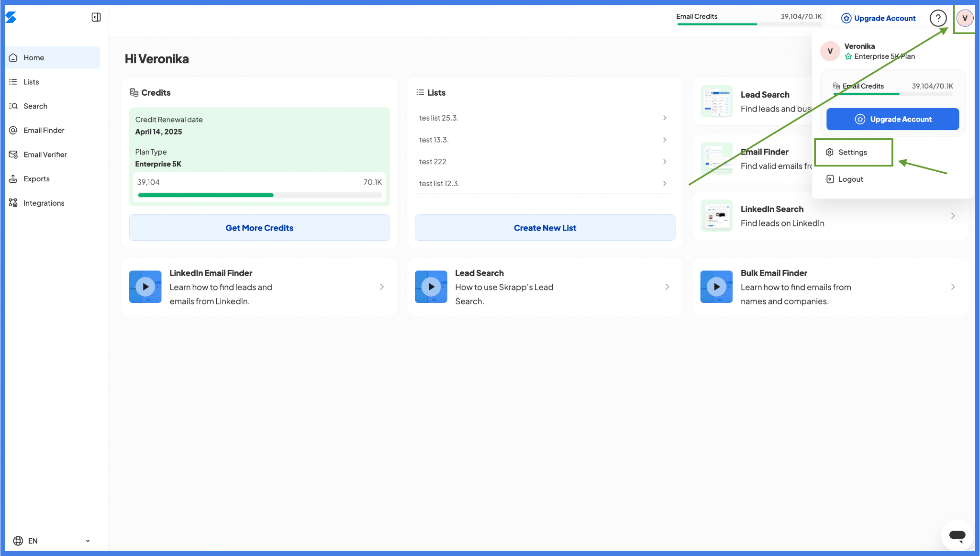Open Integrations sidebar item
980x556 pixels.
click(53, 203)
